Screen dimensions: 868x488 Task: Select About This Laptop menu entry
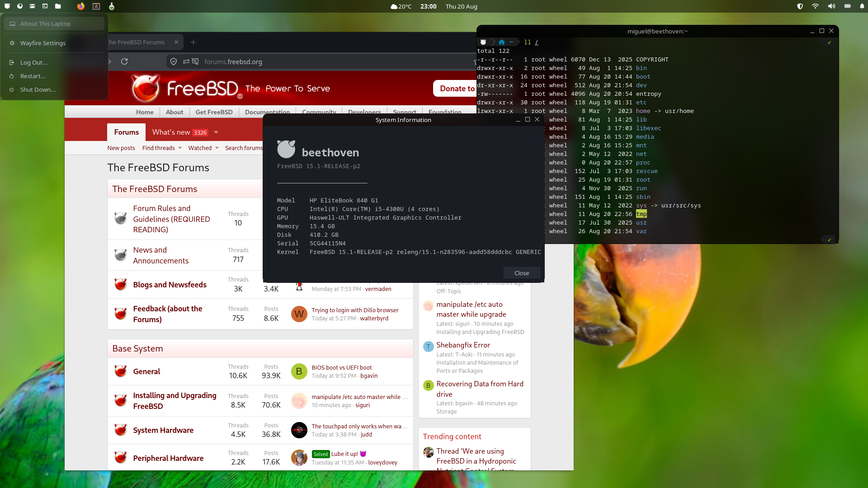pos(54,23)
